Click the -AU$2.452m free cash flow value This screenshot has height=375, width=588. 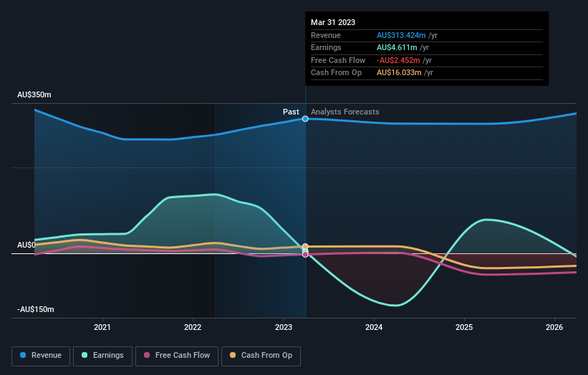coord(398,60)
